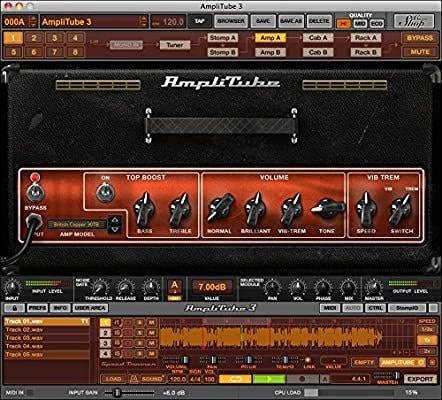This screenshot has width=442, height=400.
Task: Turn the Vib/Trem Switch knob
Action: [x=401, y=209]
